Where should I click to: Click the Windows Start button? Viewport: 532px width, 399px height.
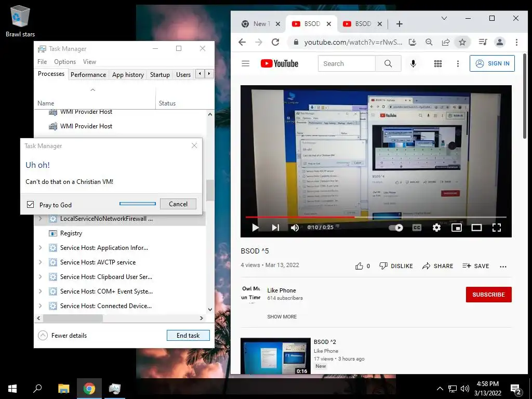12,389
